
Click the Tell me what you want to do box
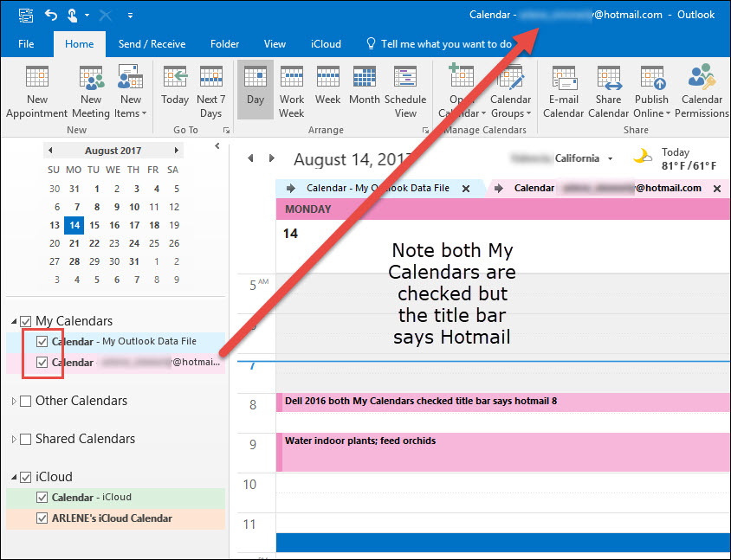point(440,44)
